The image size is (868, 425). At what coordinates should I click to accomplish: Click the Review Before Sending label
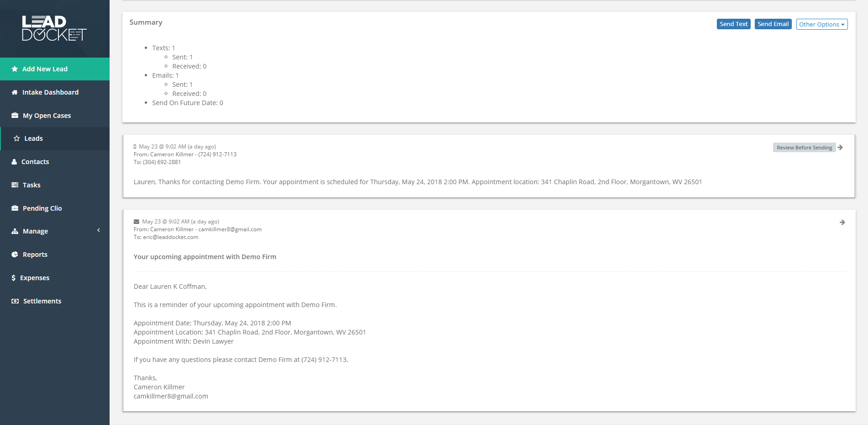tap(804, 148)
